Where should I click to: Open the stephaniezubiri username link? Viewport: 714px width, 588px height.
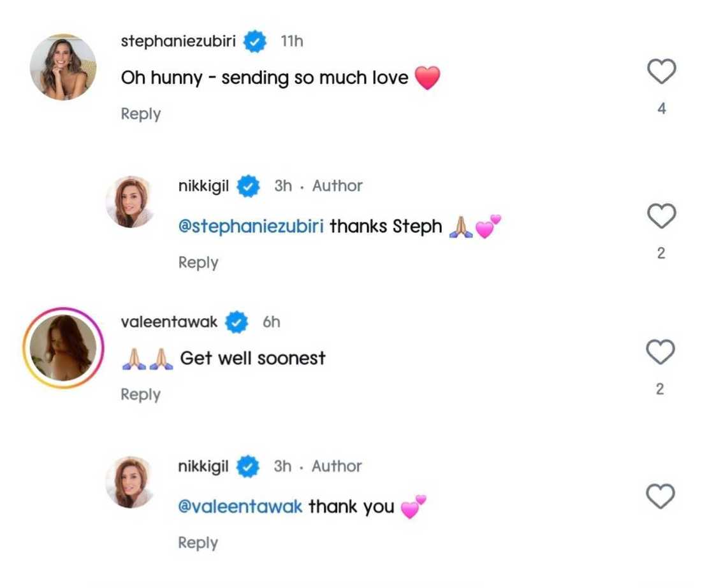click(178, 41)
